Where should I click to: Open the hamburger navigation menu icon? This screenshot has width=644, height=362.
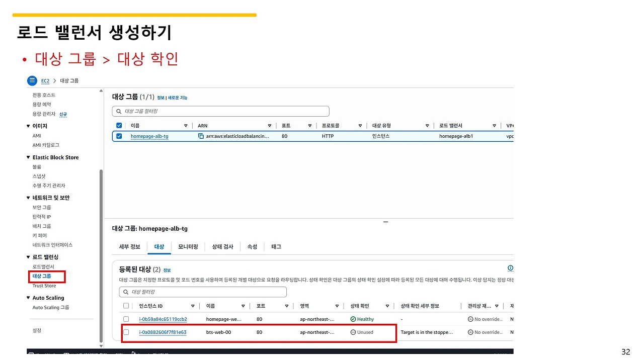[x=32, y=80]
